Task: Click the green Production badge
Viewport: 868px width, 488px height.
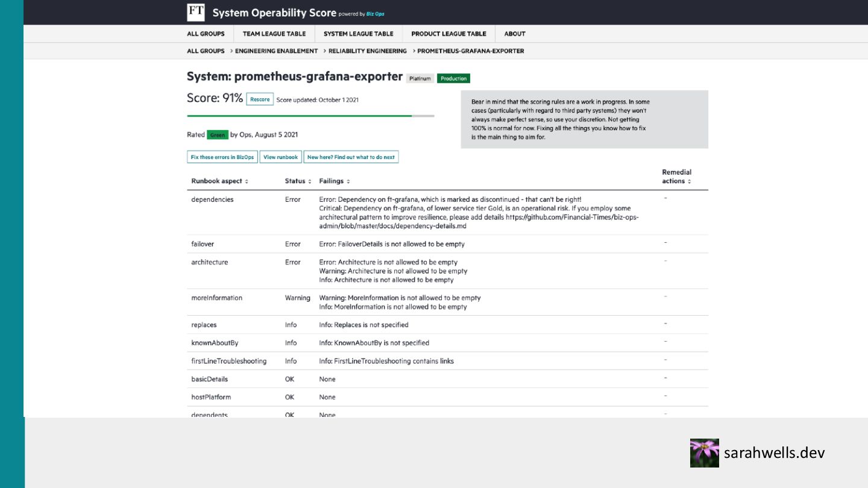Action: point(453,78)
